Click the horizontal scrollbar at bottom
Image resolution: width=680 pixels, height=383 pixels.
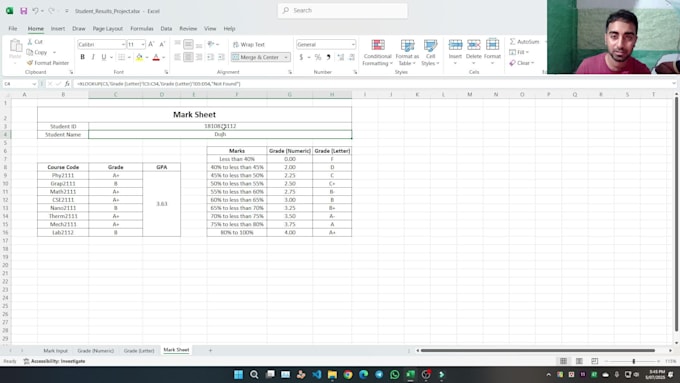[538, 350]
